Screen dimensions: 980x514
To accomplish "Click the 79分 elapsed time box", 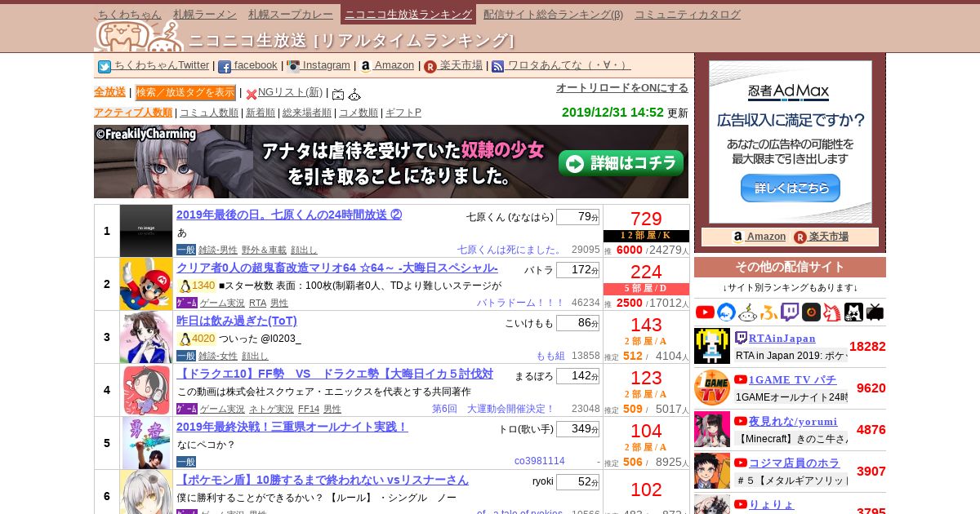I will click(x=577, y=217).
